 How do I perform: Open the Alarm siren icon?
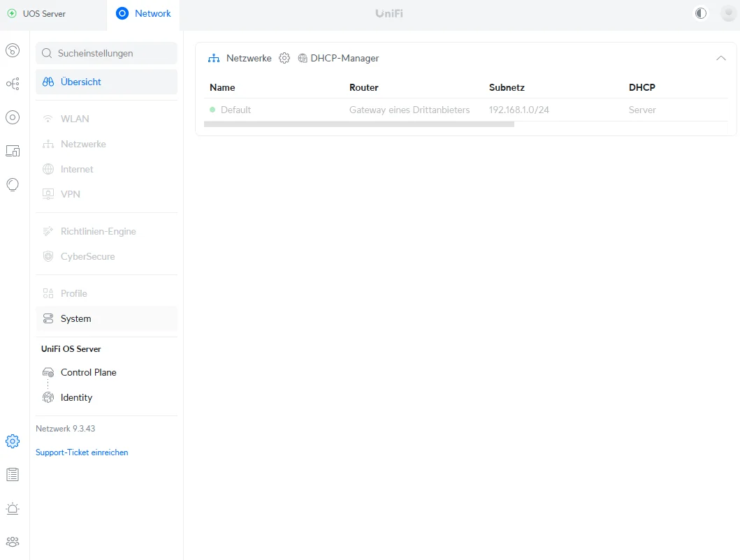tap(13, 508)
